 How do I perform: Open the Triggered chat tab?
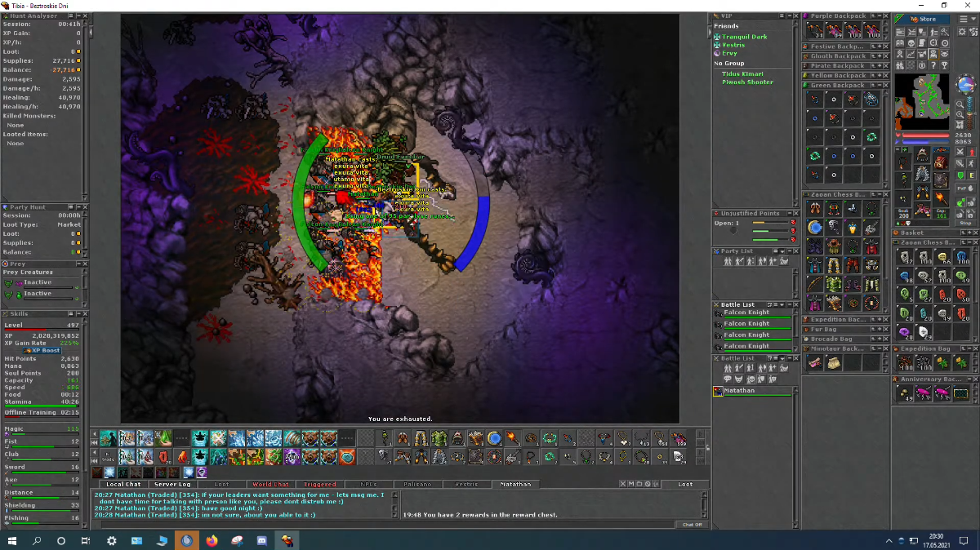click(x=319, y=485)
